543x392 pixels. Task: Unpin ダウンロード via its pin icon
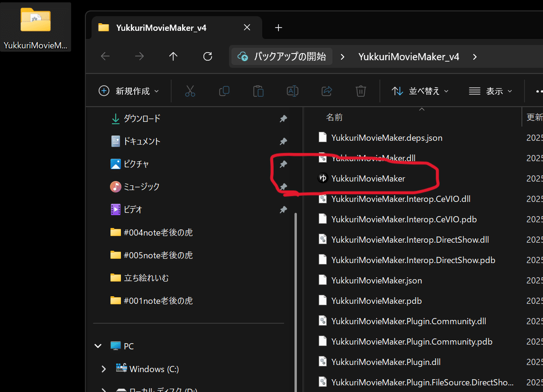pyautogui.click(x=283, y=119)
